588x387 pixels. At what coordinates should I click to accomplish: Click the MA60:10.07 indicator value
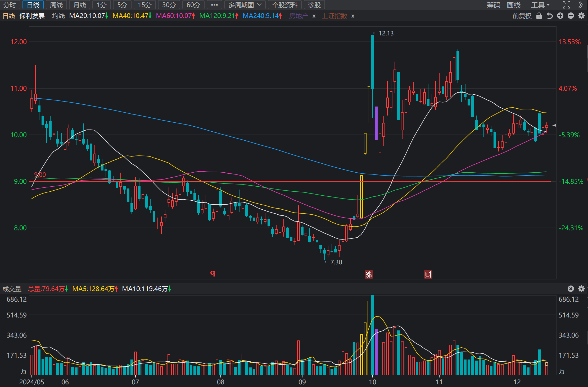click(175, 16)
